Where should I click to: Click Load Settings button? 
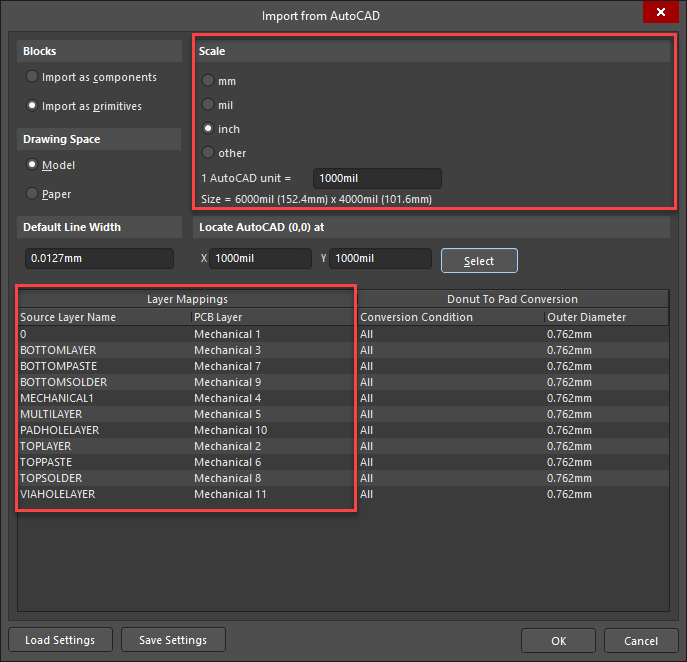[x=60, y=640]
